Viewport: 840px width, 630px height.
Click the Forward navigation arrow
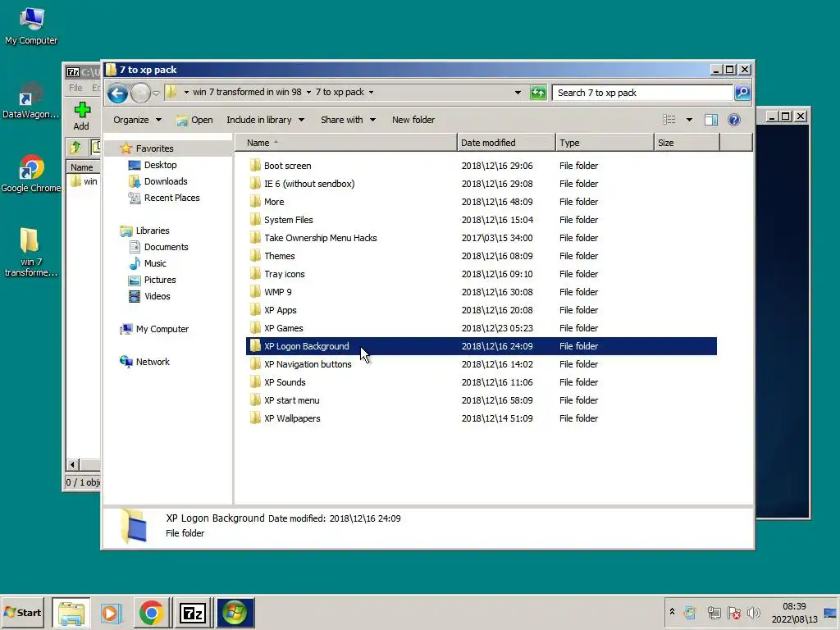pos(140,94)
